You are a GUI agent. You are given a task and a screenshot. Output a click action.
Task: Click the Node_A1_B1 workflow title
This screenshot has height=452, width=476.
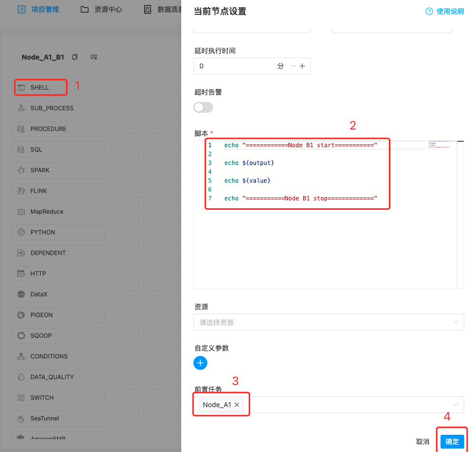point(43,57)
